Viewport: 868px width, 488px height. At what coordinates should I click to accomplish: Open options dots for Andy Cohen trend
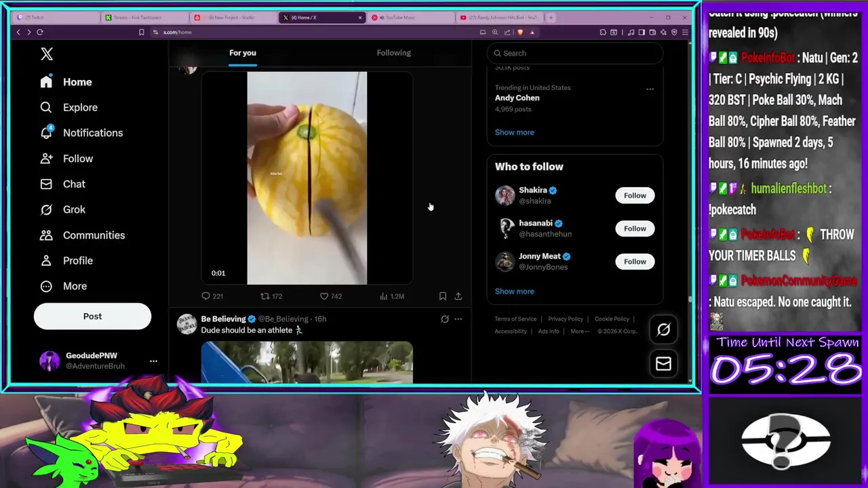(650, 89)
